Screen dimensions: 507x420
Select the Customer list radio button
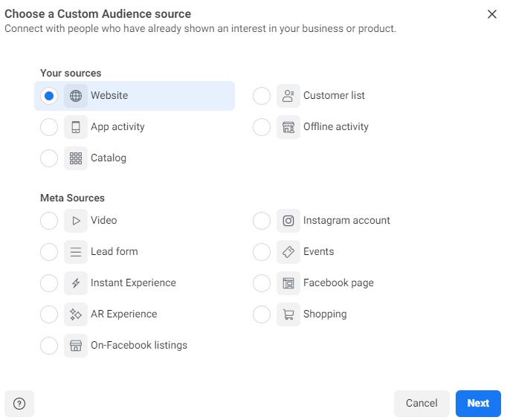tap(262, 96)
